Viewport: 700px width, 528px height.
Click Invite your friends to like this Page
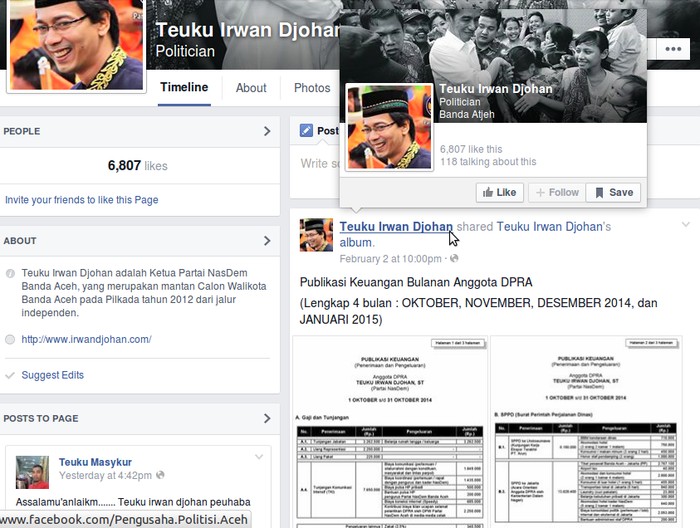(82, 200)
